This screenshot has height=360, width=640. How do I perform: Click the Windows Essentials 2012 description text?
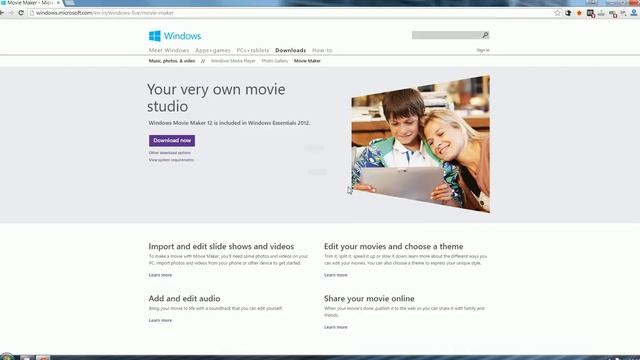(229, 123)
